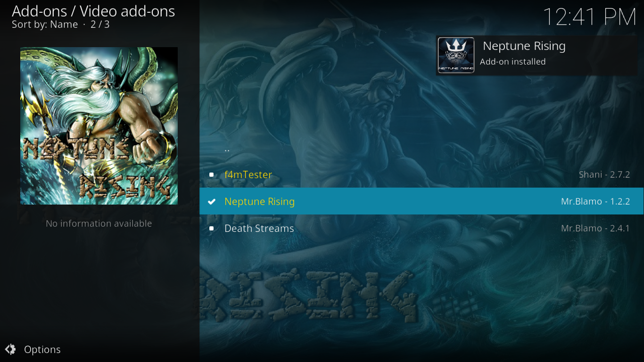Open the large Neptune Rising artwork thumbnail
Screen dimensions: 644x362
tap(99, 126)
